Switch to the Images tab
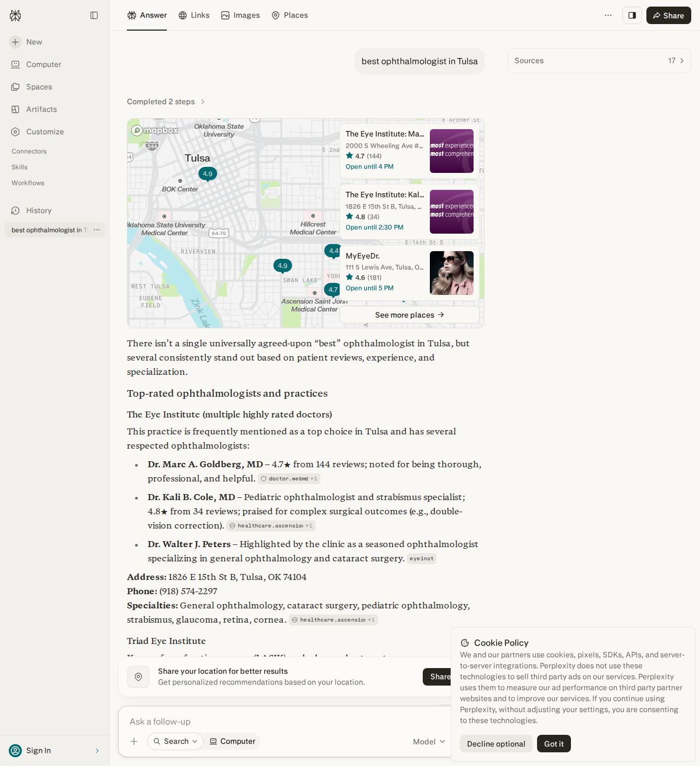Viewport: 700px width, 766px height. (241, 15)
